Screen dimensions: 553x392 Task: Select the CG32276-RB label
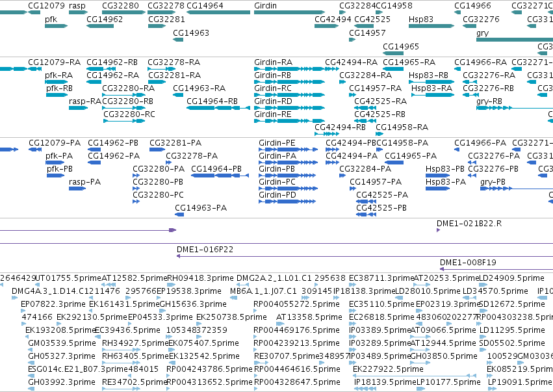(x=488, y=88)
